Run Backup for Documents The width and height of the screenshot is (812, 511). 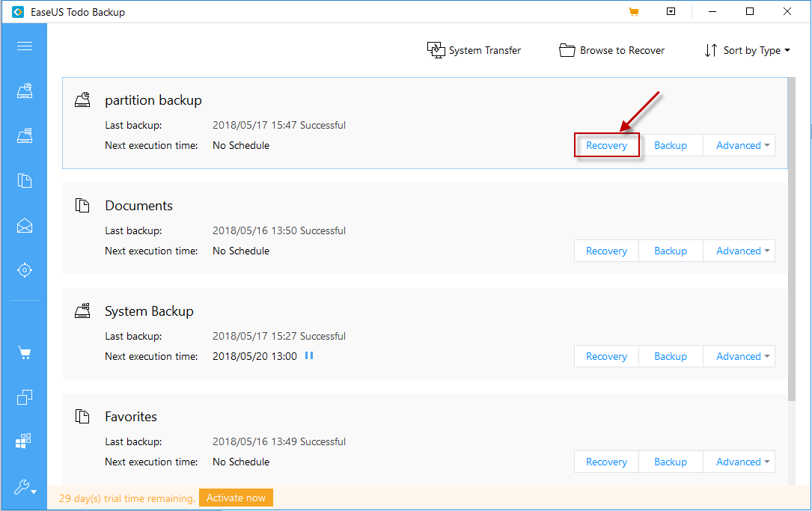tap(671, 251)
